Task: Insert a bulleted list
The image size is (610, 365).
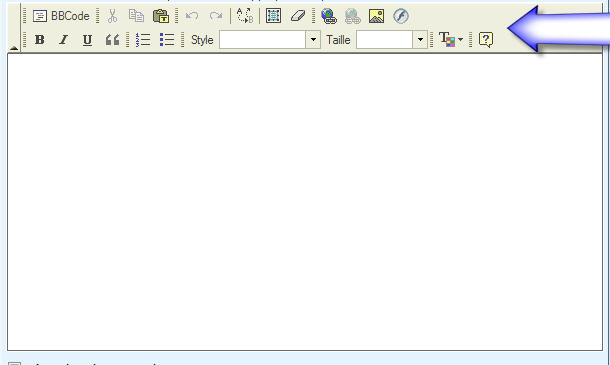Action: tap(167, 40)
